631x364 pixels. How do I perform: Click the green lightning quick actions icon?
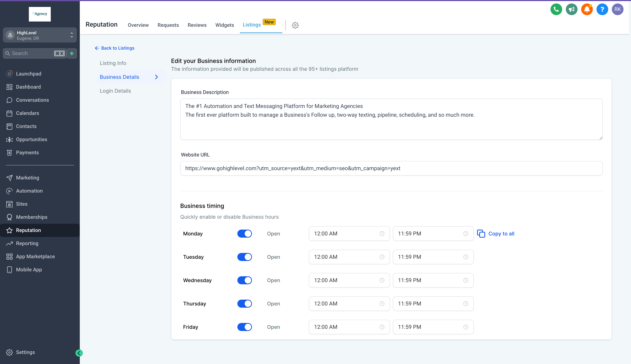[x=72, y=53]
